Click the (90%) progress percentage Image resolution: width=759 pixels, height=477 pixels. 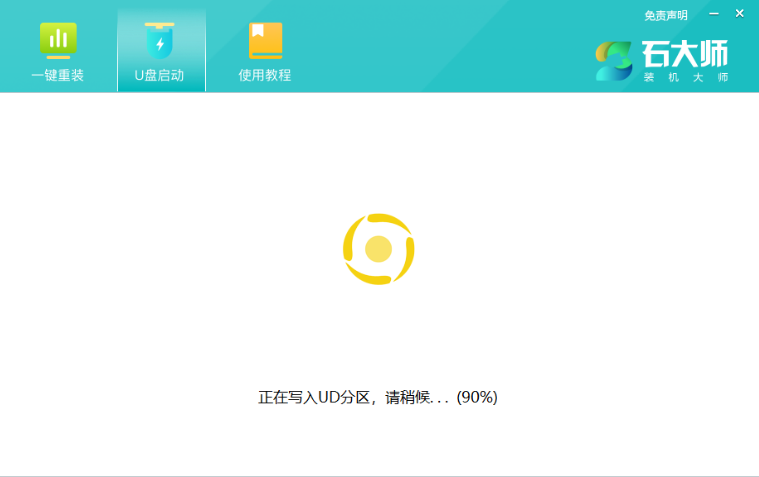coord(477,397)
